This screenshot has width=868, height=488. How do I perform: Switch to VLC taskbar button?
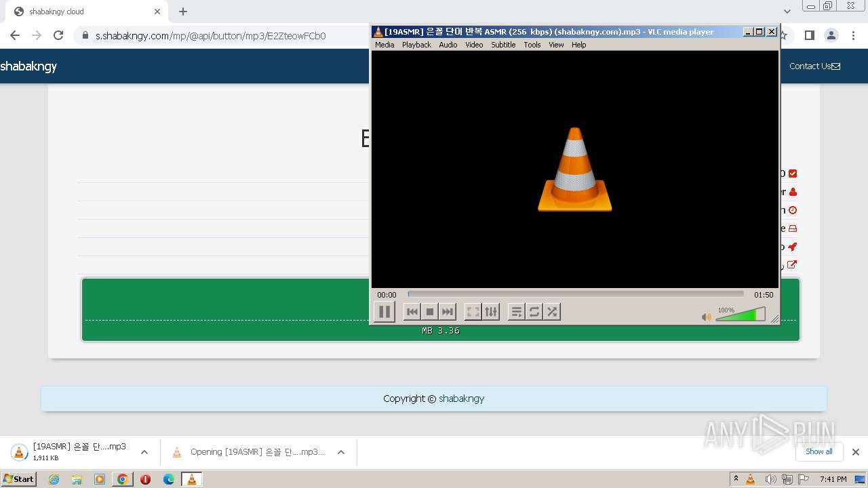[192, 479]
